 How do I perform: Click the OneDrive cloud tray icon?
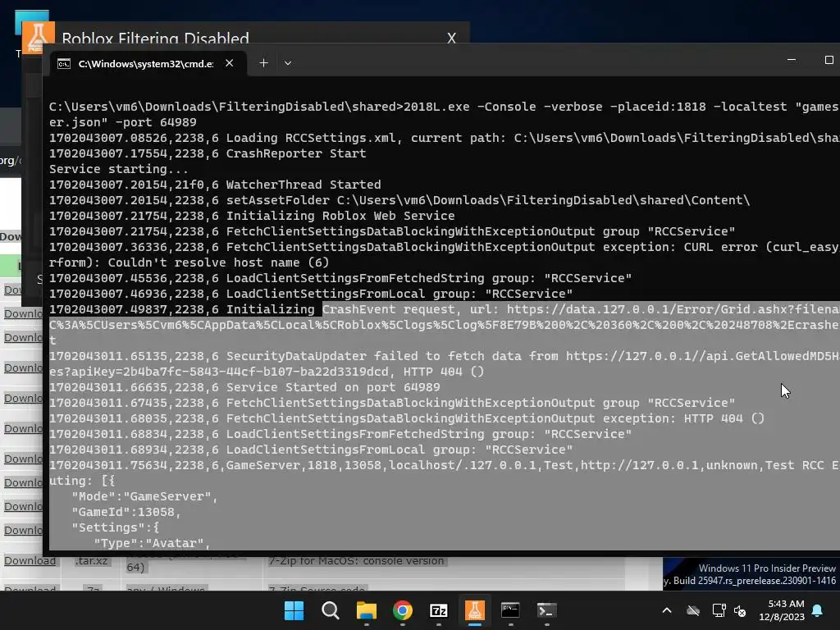tap(693, 610)
